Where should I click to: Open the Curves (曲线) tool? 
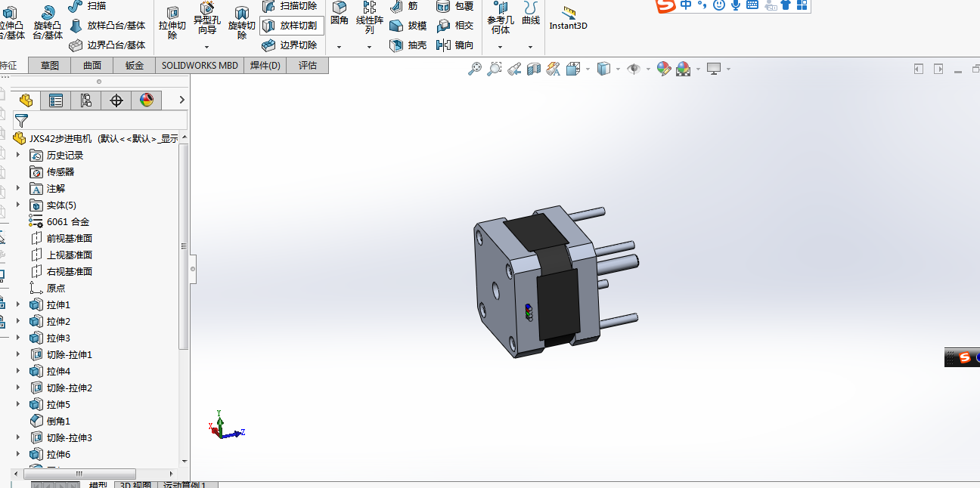point(531,14)
